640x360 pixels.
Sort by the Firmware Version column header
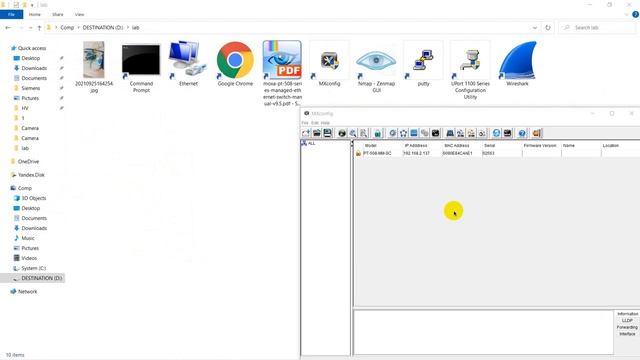click(540, 145)
